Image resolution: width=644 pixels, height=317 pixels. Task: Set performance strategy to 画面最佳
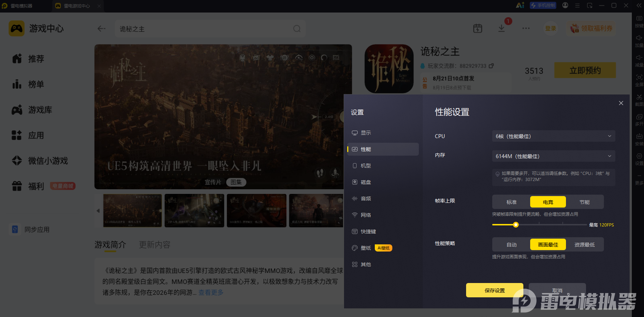(x=548, y=244)
